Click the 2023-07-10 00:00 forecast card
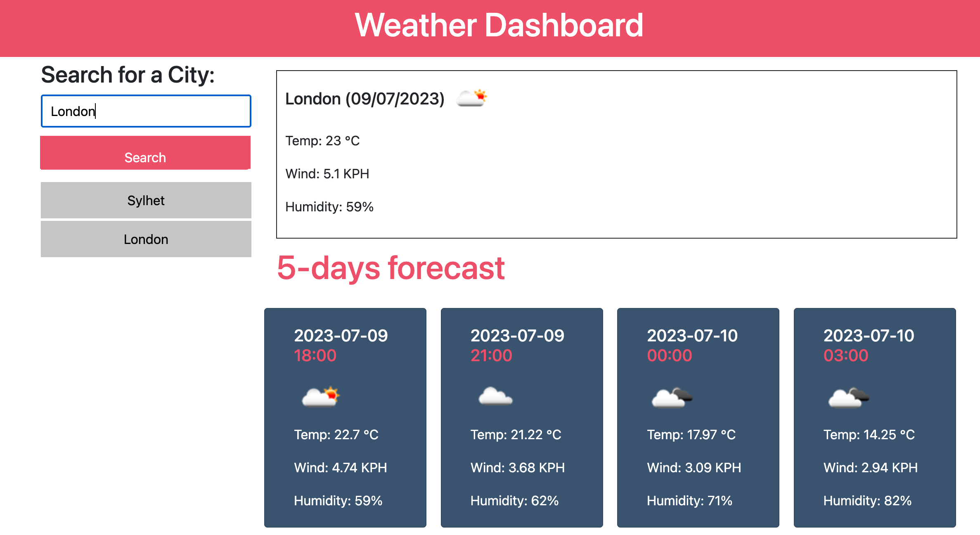Viewport: 980px width, 535px height. pos(698,417)
